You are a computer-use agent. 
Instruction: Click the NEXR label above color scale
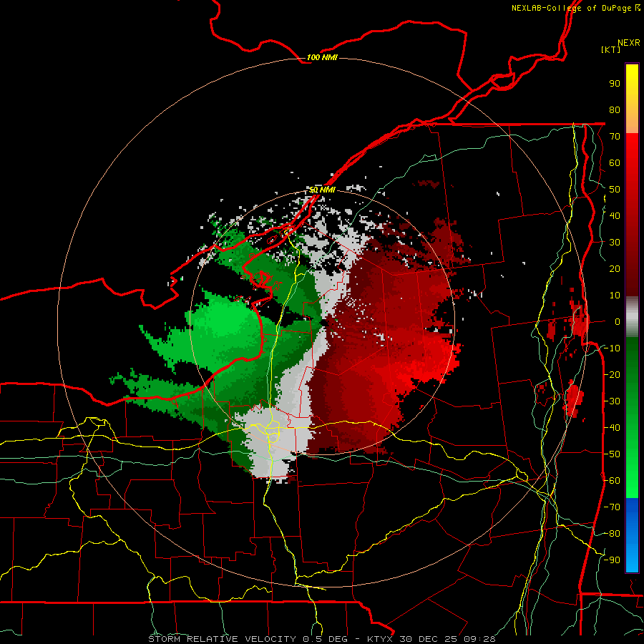[x=628, y=43]
